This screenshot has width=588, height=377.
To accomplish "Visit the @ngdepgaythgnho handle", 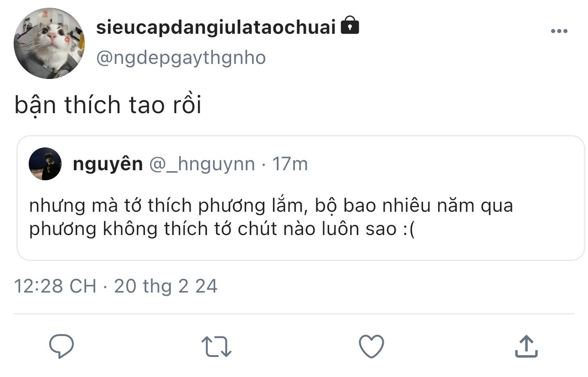I will (181, 58).
